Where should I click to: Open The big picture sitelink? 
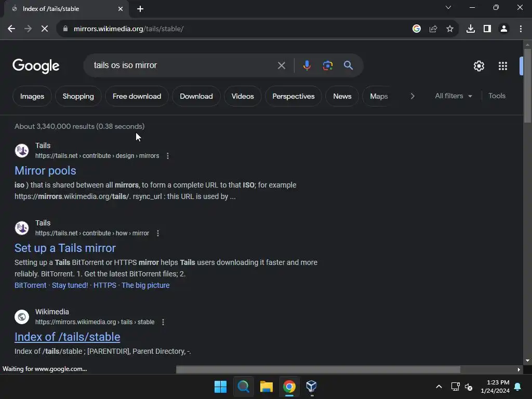coord(145,285)
